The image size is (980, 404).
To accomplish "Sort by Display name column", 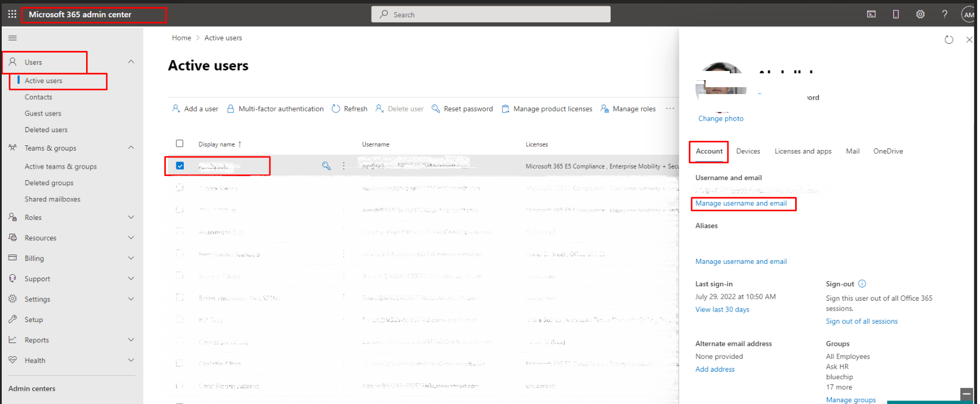I will click(220, 144).
